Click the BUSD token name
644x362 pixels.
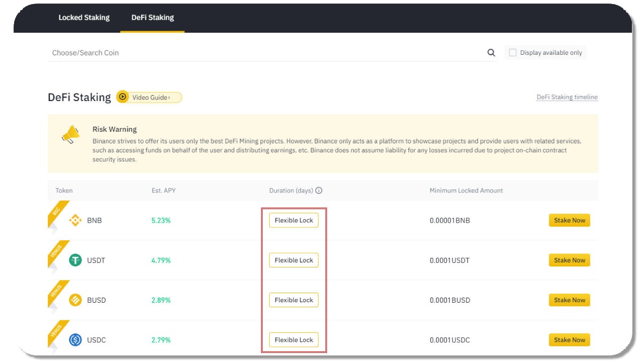pos(97,300)
